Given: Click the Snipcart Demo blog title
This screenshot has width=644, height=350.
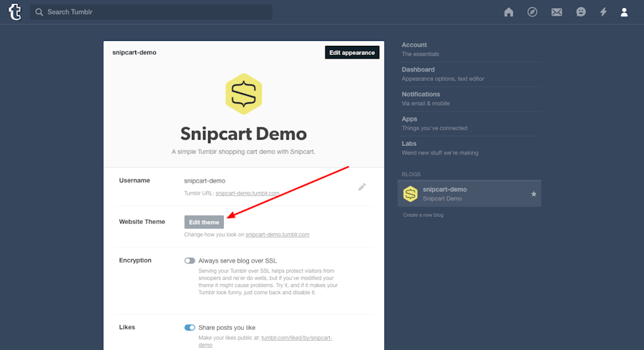Looking at the screenshot, I should tap(243, 134).
